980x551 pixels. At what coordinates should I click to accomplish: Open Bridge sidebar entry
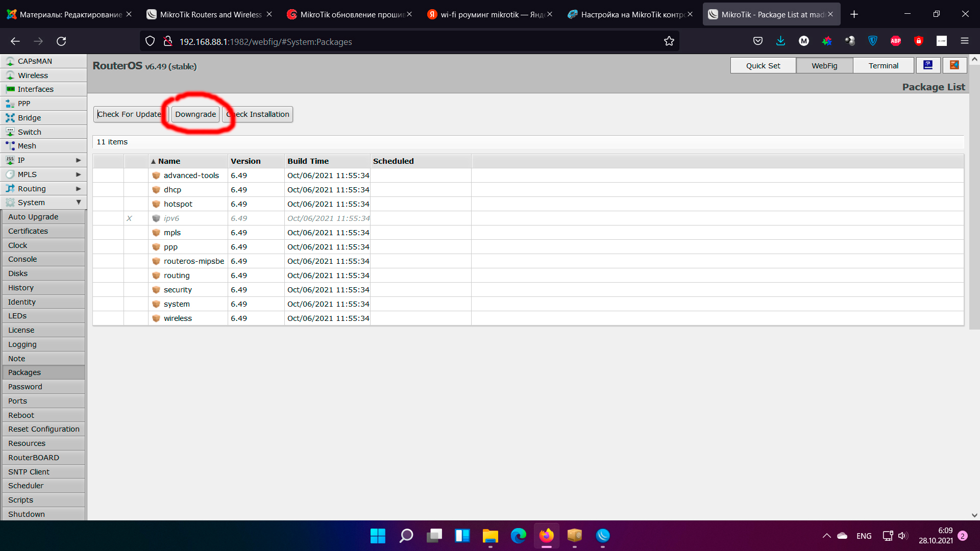43,118
